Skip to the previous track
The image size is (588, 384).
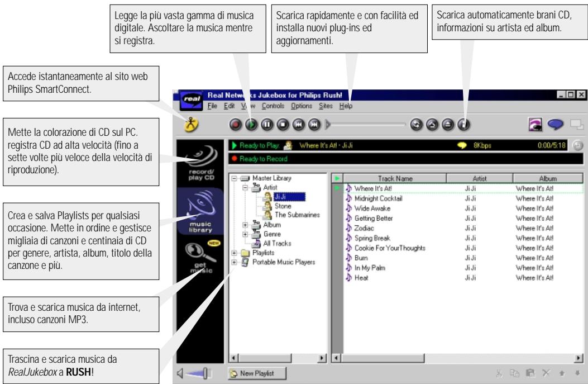coord(299,124)
